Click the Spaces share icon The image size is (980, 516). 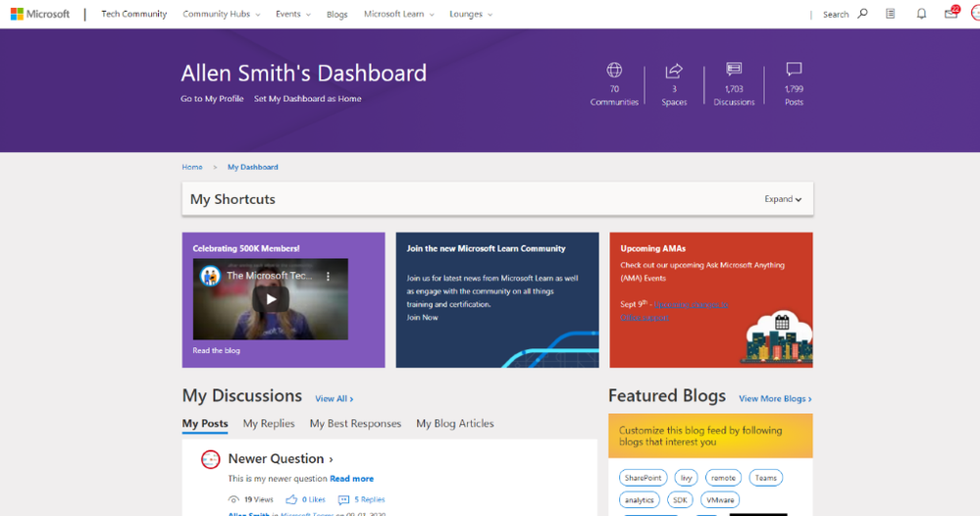674,70
